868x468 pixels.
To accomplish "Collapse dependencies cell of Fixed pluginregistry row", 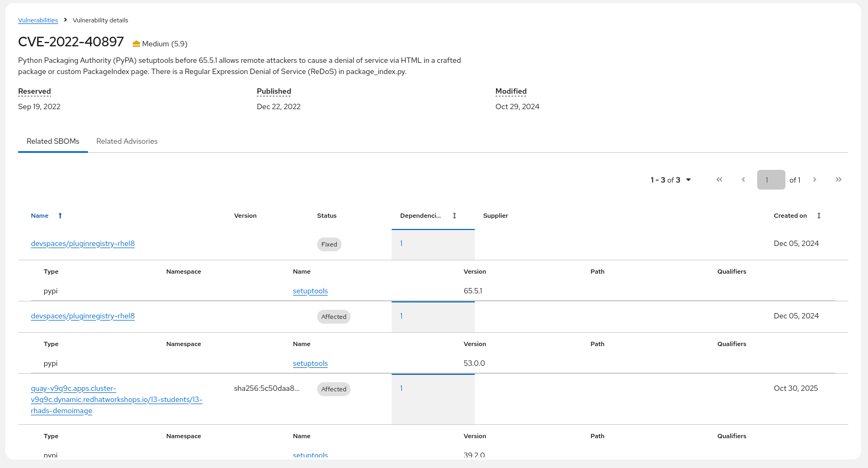I will [x=433, y=244].
